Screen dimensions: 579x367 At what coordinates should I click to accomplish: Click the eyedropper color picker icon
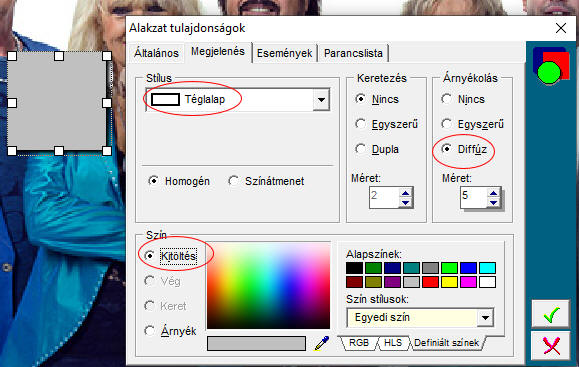tap(322, 343)
